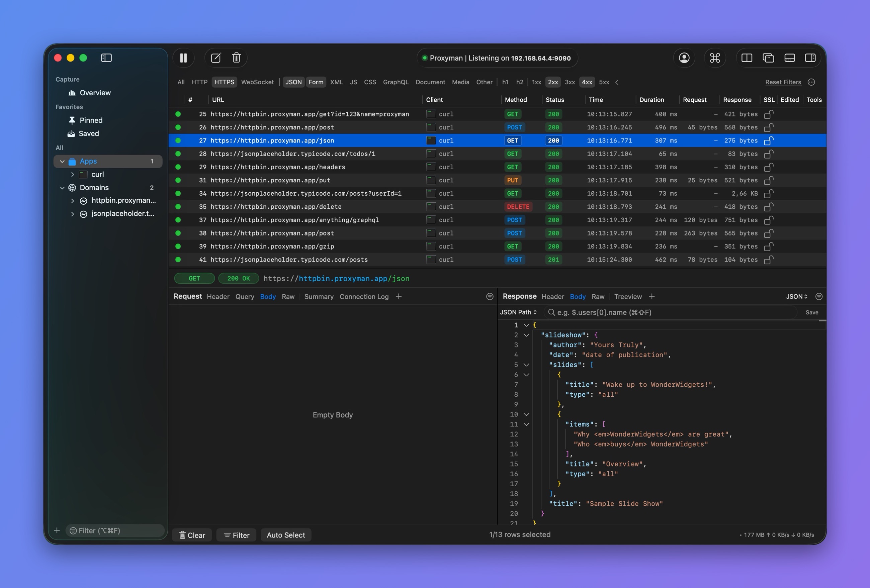Switch to the two-column layout icon
This screenshot has width=870, height=588.
pos(747,58)
